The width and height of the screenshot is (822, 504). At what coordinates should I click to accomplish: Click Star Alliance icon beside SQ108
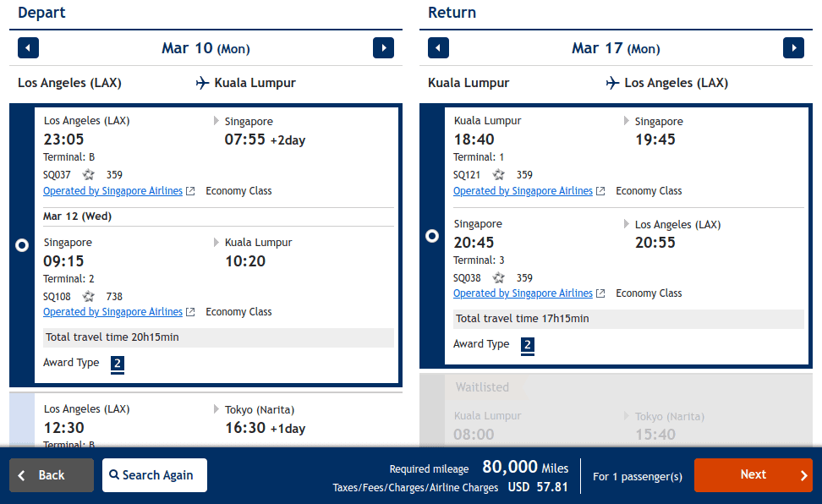89,296
